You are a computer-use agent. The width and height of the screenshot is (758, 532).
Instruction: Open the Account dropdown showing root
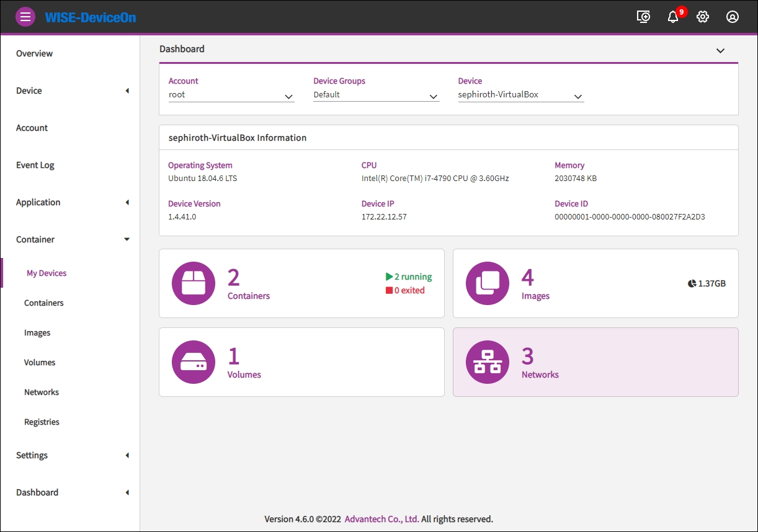(231, 95)
